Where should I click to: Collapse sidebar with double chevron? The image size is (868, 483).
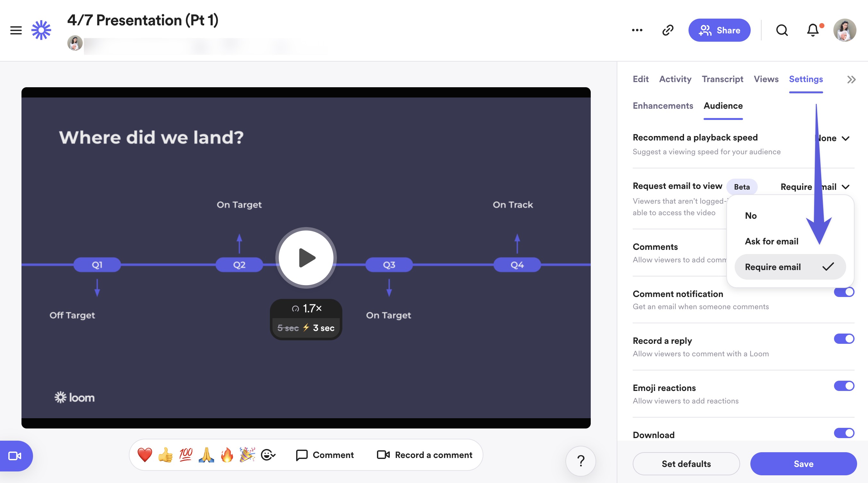pos(851,80)
